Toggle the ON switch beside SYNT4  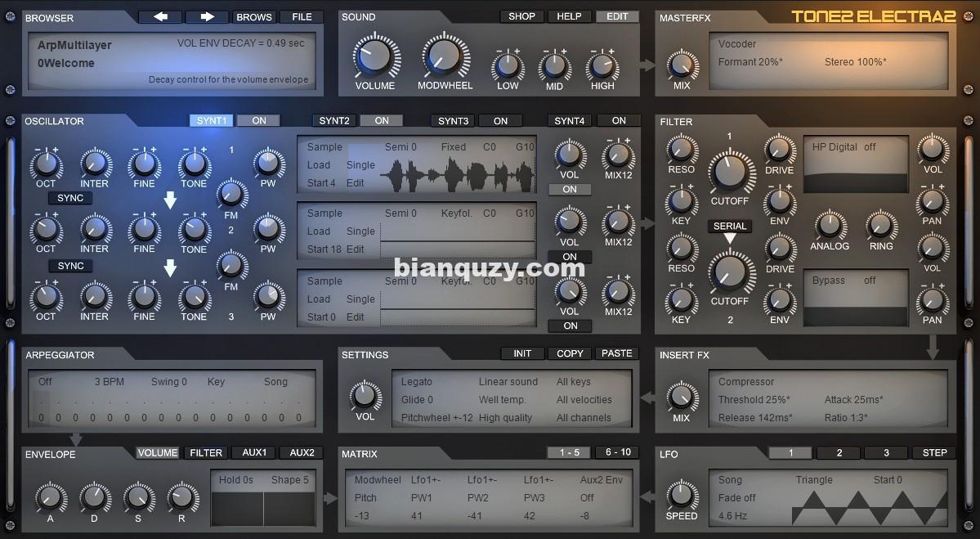coord(619,121)
